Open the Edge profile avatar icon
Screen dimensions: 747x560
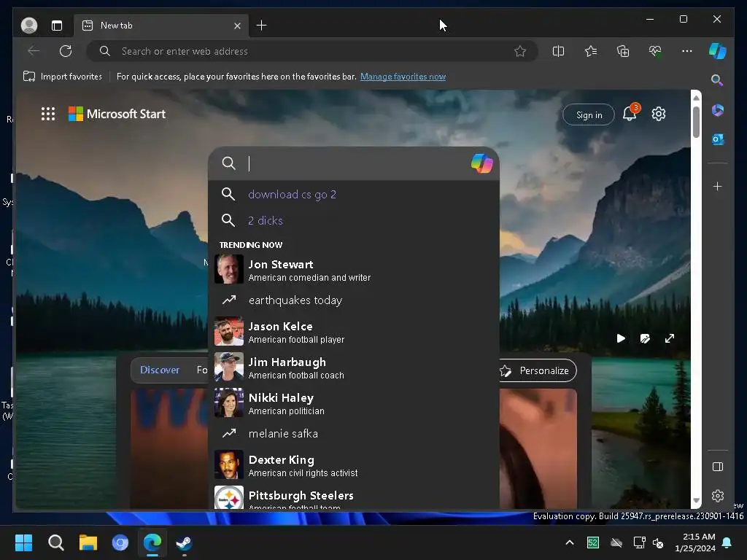(x=29, y=26)
